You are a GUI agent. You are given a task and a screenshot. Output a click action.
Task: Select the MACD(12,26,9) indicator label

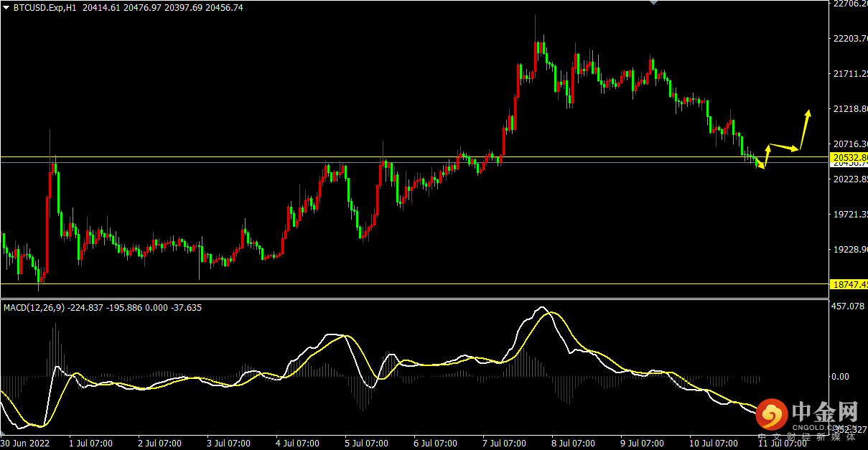pyautogui.click(x=34, y=307)
